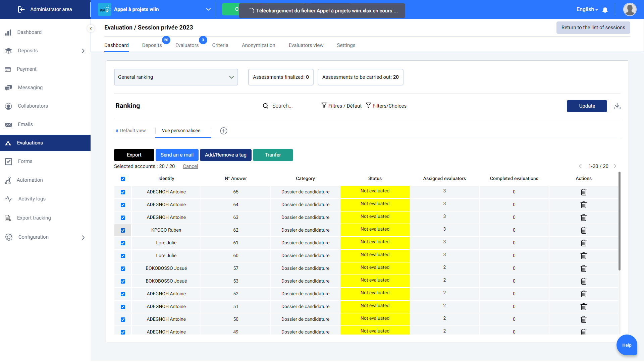Screen dimensions: 644x362
Task: Click the Update button
Action: coord(587,106)
